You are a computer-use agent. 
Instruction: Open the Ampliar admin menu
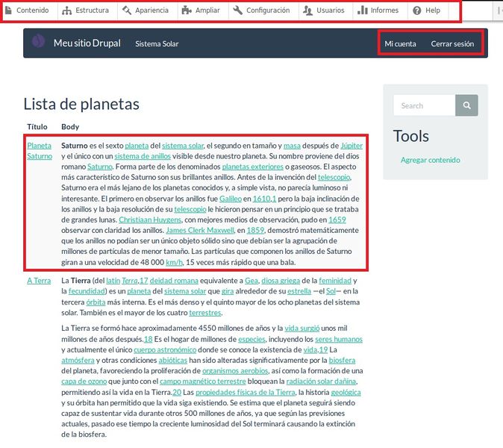pos(201,10)
